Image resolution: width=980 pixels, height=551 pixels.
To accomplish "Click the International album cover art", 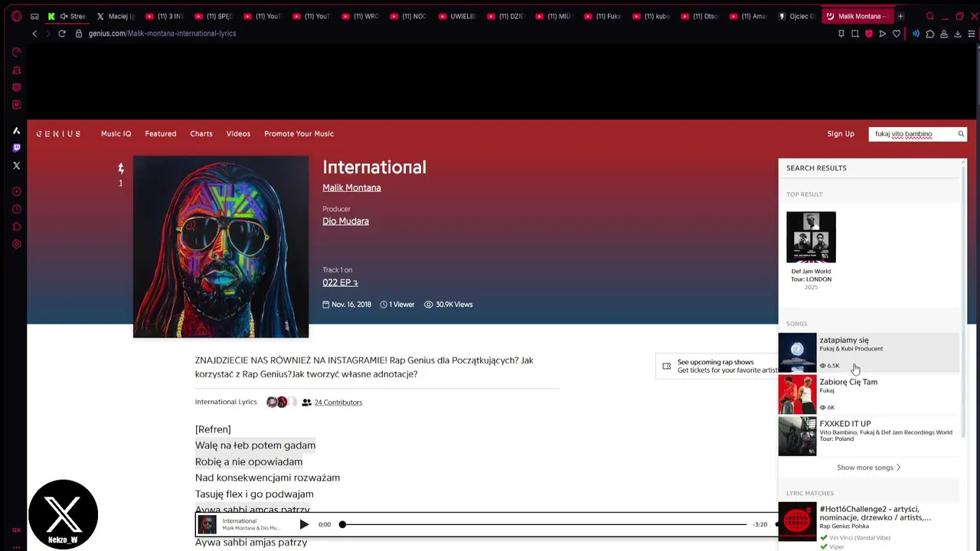I will pyautogui.click(x=220, y=247).
